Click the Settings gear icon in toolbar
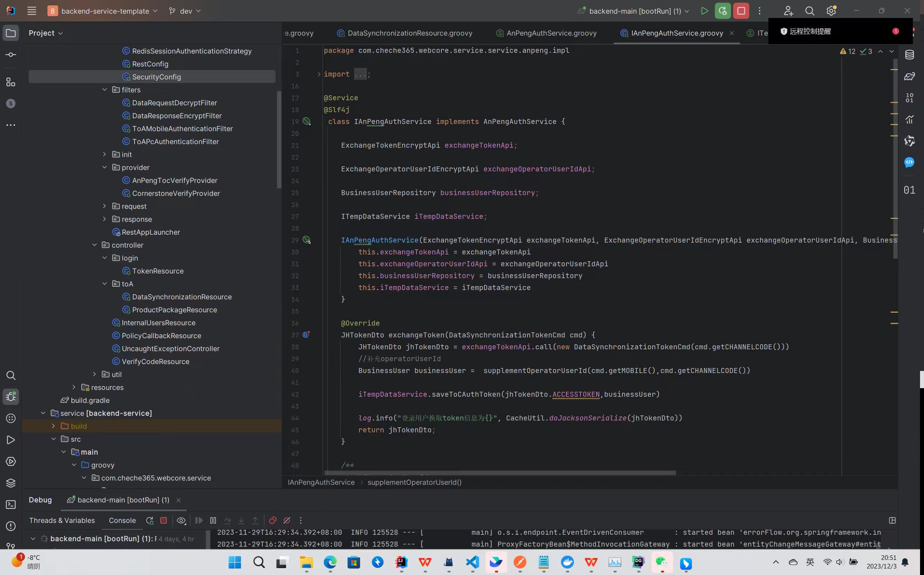The image size is (924, 575). [831, 11]
